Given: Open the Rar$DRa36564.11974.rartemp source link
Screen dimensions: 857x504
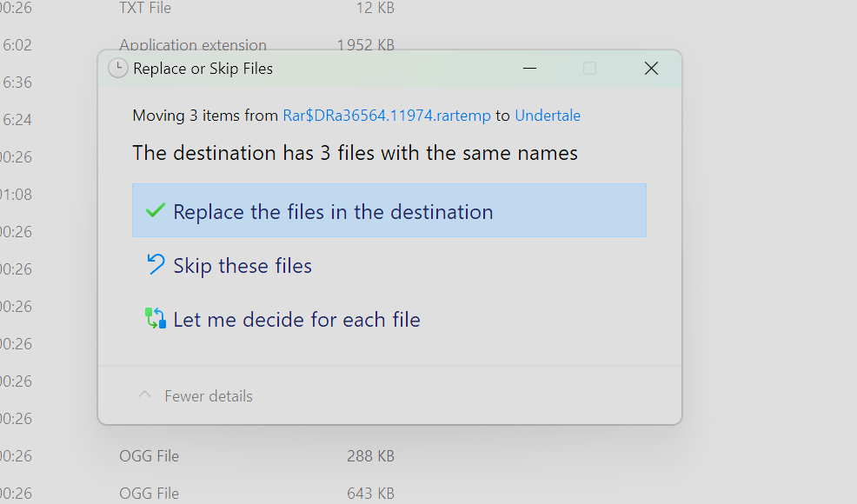Looking at the screenshot, I should coord(387,116).
